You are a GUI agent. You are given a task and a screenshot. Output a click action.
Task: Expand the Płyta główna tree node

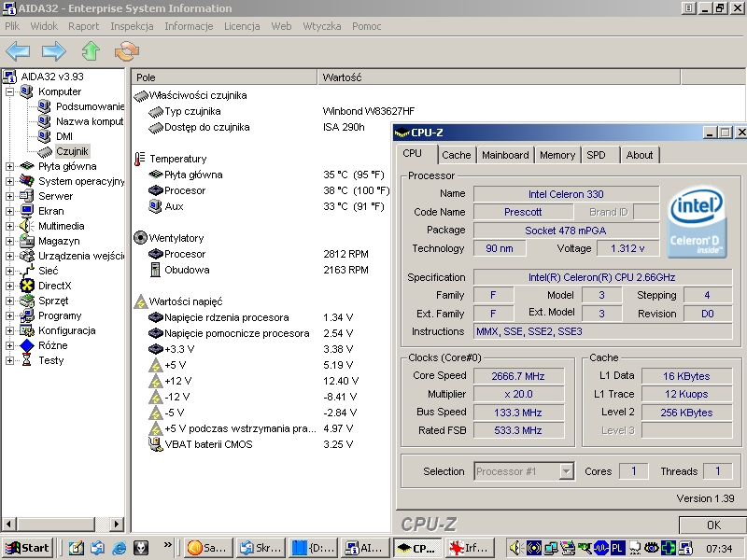10,166
